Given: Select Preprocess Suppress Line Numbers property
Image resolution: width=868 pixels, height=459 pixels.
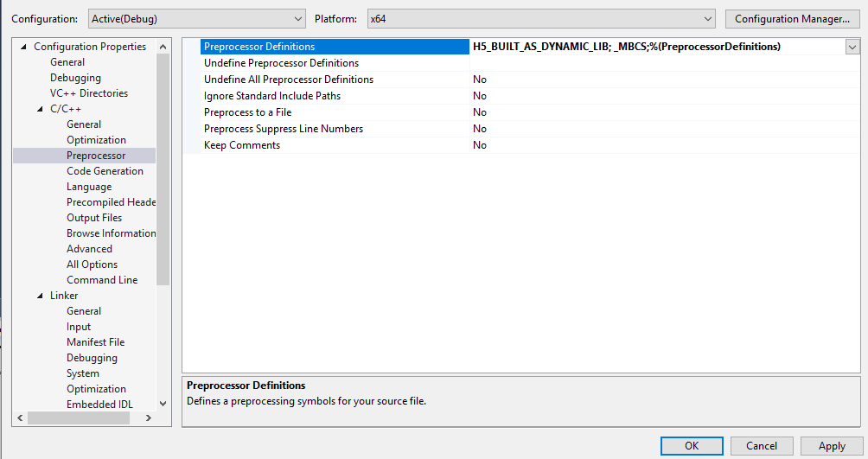Looking at the screenshot, I should pos(335,129).
